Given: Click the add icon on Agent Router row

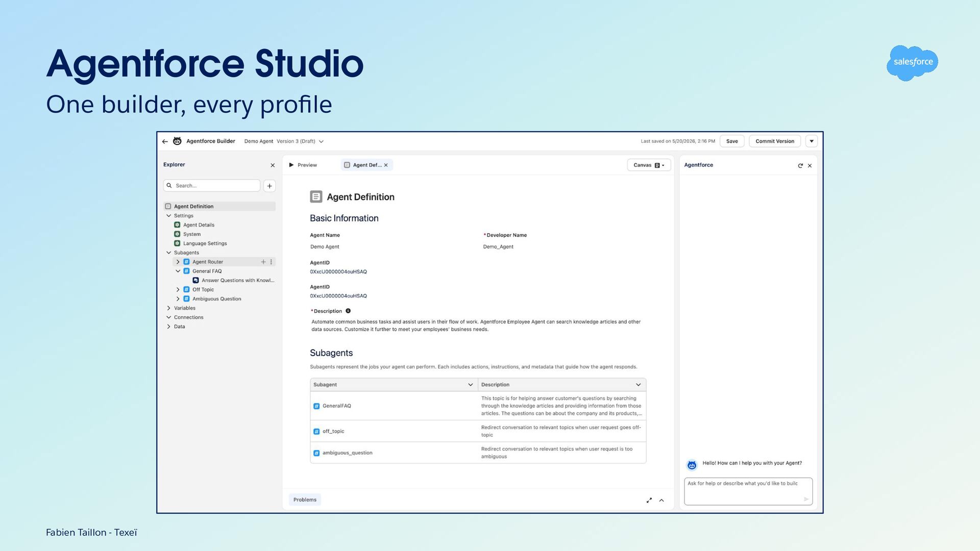Looking at the screenshot, I should [263, 262].
